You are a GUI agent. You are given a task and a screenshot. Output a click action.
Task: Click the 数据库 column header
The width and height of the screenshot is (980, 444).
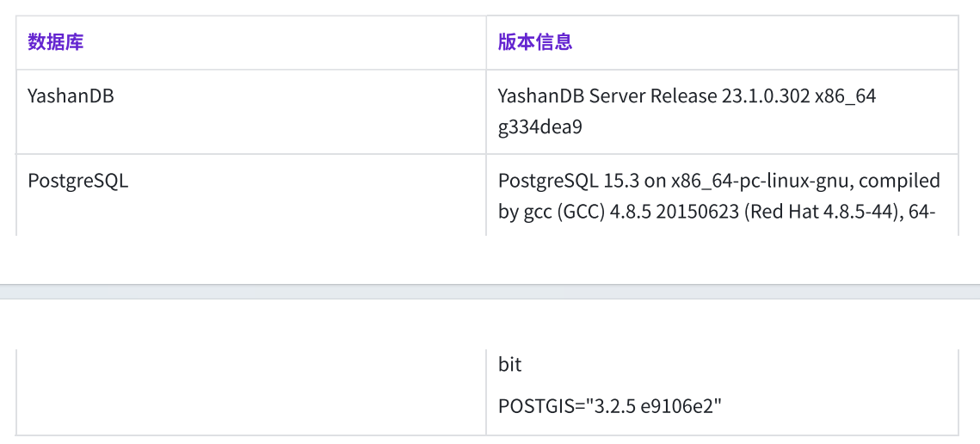[x=56, y=42]
